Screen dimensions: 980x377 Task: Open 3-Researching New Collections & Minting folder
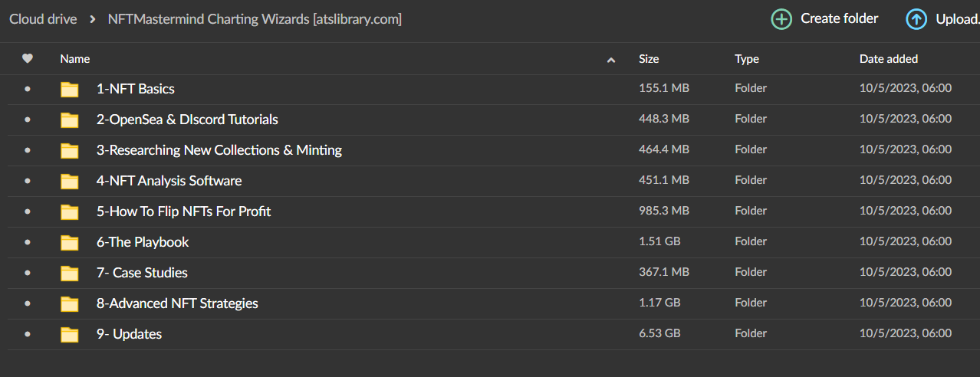[x=219, y=150]
